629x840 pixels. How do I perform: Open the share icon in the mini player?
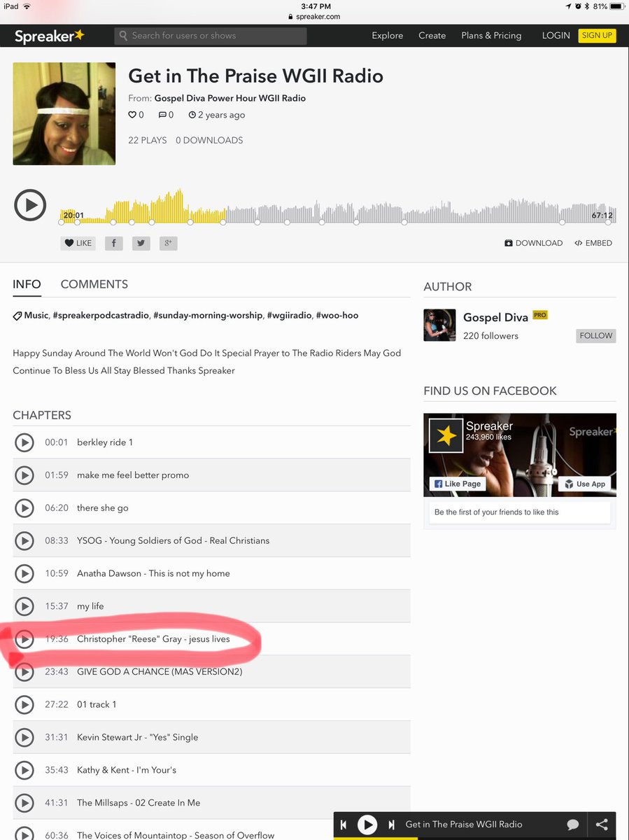[602, 825]
